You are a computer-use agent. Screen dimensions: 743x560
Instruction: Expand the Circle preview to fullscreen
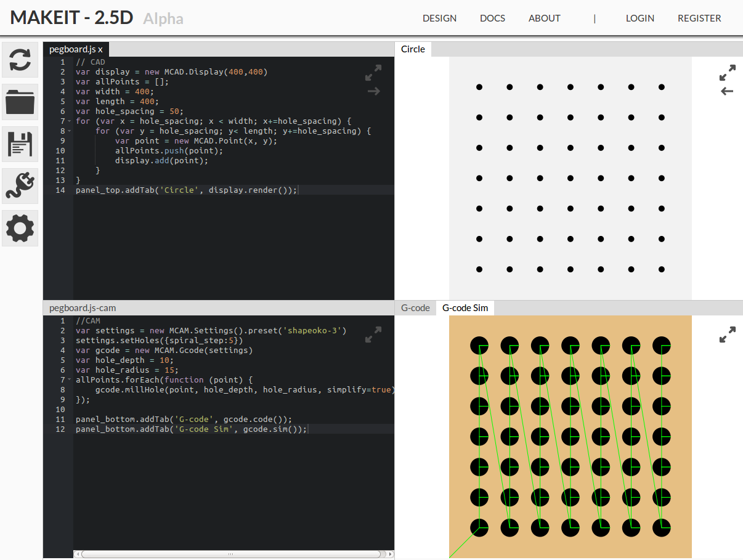pyautogui.click(x=728, y=72)
